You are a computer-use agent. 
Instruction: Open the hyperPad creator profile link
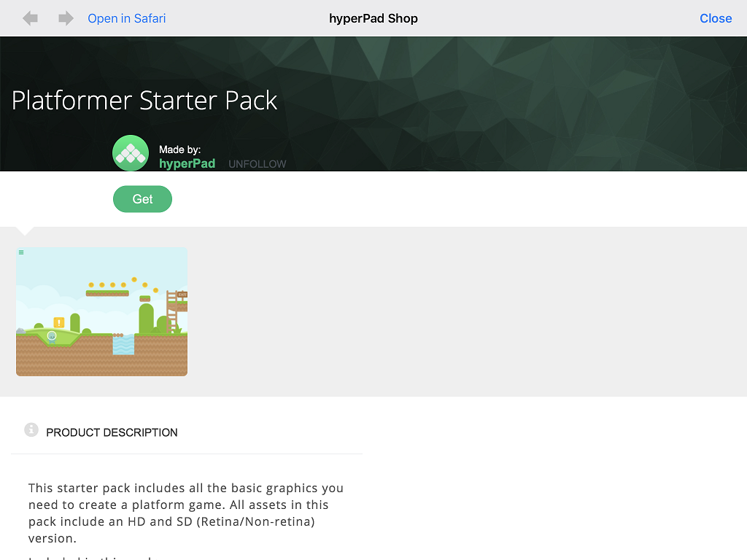coord(187,163)
